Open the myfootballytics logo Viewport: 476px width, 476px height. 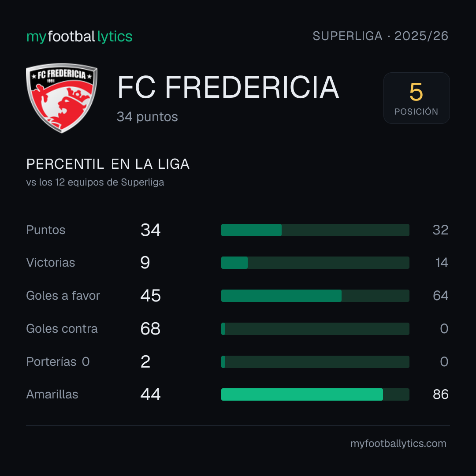(79, 37)
